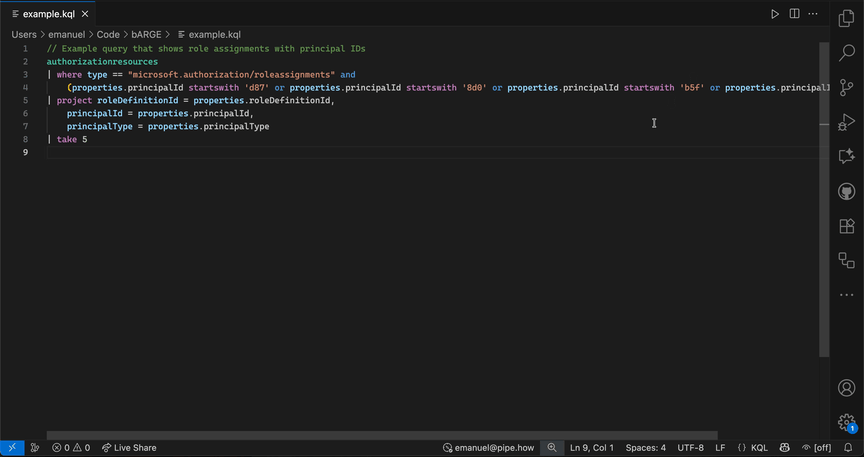864x457 pixels.
Task: Open the Accounts menu
Action: (x=846, y=388)
